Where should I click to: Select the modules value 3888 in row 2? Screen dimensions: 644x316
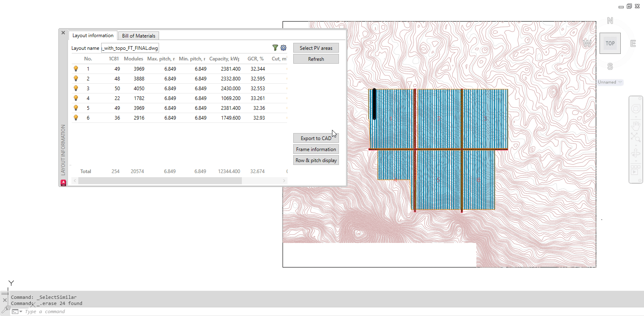[x=139, y=78]
